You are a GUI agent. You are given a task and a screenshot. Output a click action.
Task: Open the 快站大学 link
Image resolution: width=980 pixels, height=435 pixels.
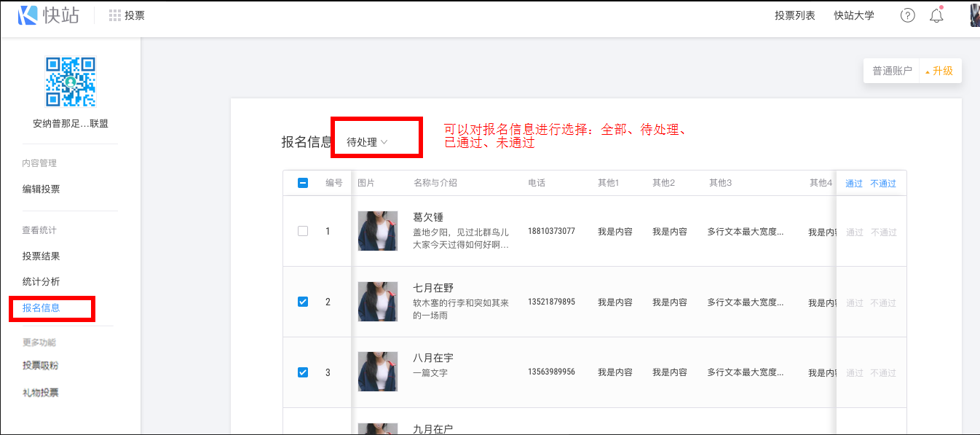tap(854, 15)
